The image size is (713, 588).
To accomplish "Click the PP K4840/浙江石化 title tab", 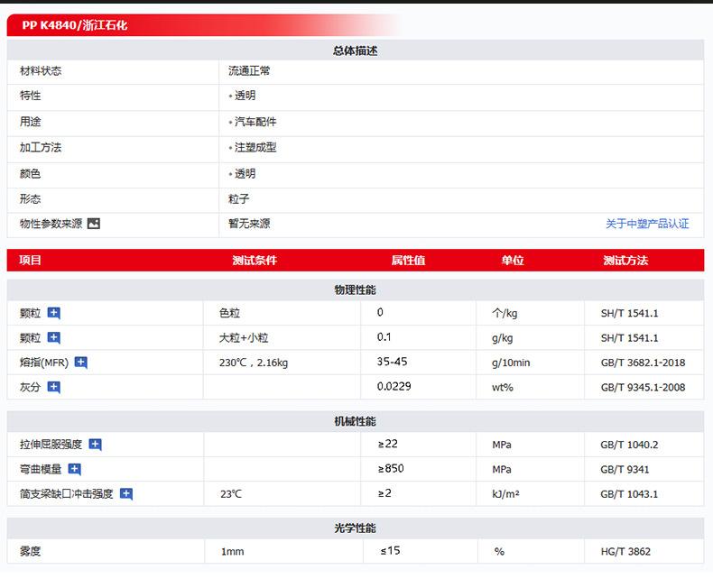I will click(75, 25).
